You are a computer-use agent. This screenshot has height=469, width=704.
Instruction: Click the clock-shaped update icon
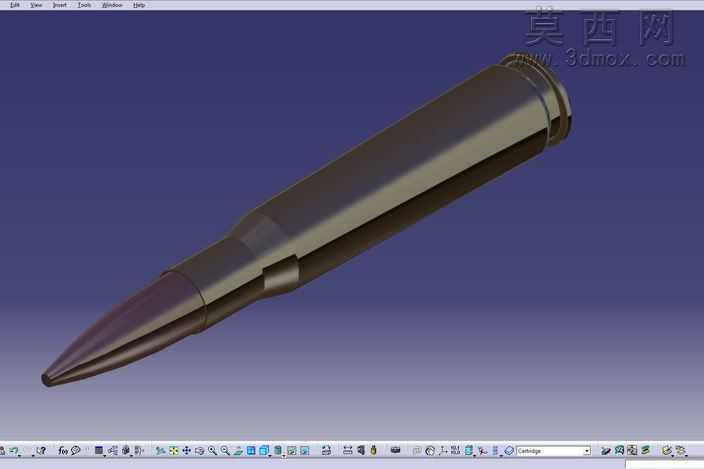(430, 451)
